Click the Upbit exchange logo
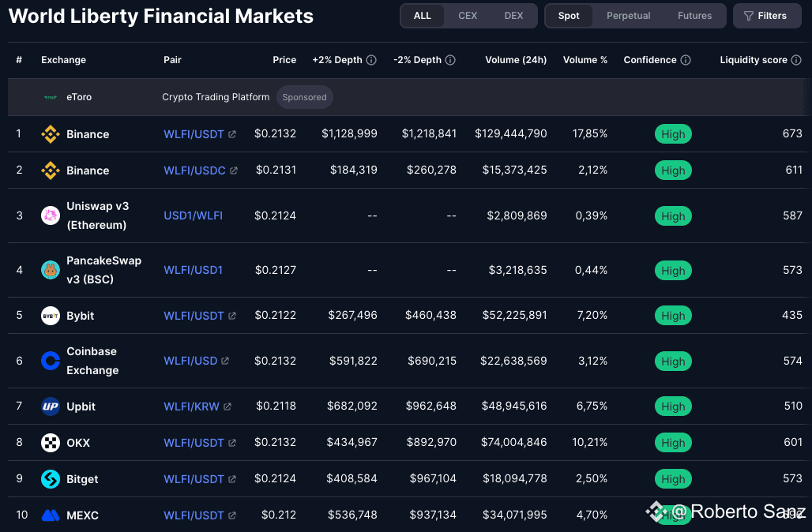Image resolution: width=812 pixels, height=532 pixels. [51, 406]
